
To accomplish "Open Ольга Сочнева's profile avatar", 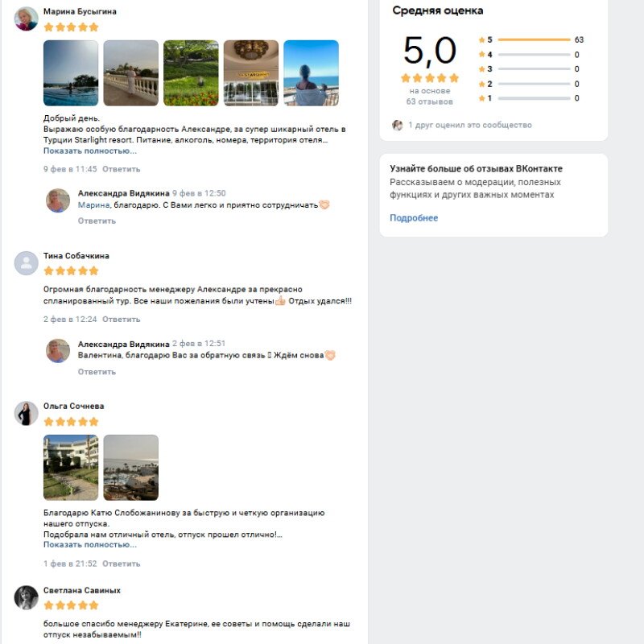I will [27, 413].
